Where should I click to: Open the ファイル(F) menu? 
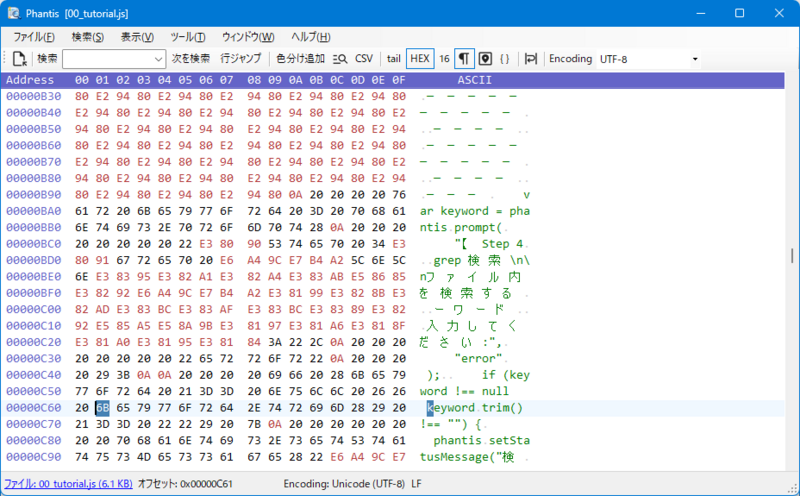(34, 37)
